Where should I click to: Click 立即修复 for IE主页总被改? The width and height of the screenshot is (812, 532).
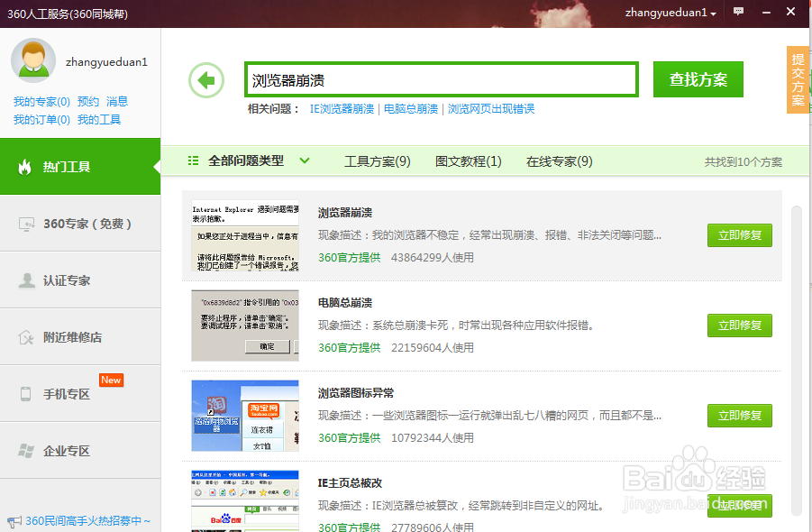tap(740, 506)
